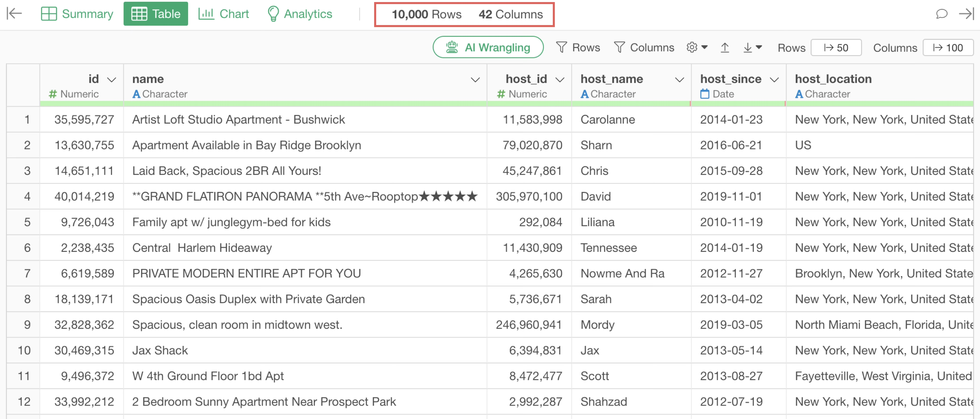The height and width of the screenshot is (419, 980).
Task: Select cell 'Family apt w/ junglegym-bed for kids'
Action: (305, 222)
